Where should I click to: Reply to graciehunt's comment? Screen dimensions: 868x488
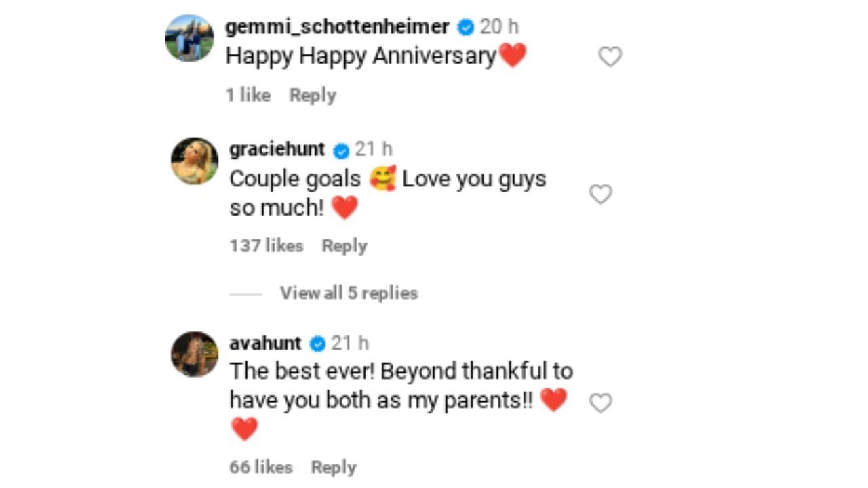[x=344, y=245]
